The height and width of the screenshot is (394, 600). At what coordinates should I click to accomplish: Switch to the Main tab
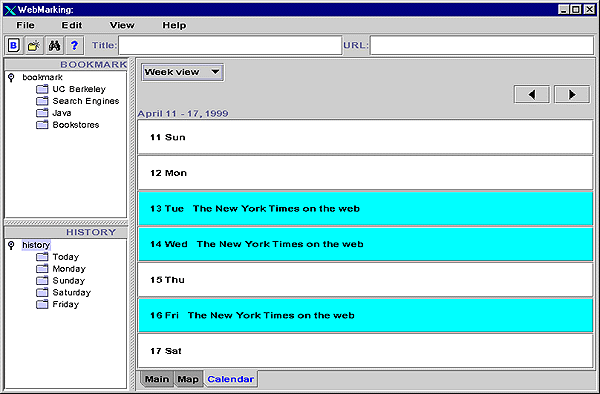point(157,379)
